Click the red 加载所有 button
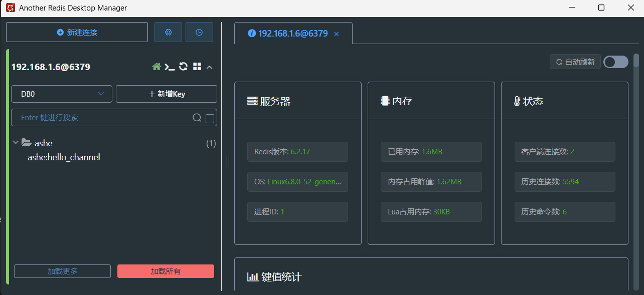 click(x=166, y=271)
